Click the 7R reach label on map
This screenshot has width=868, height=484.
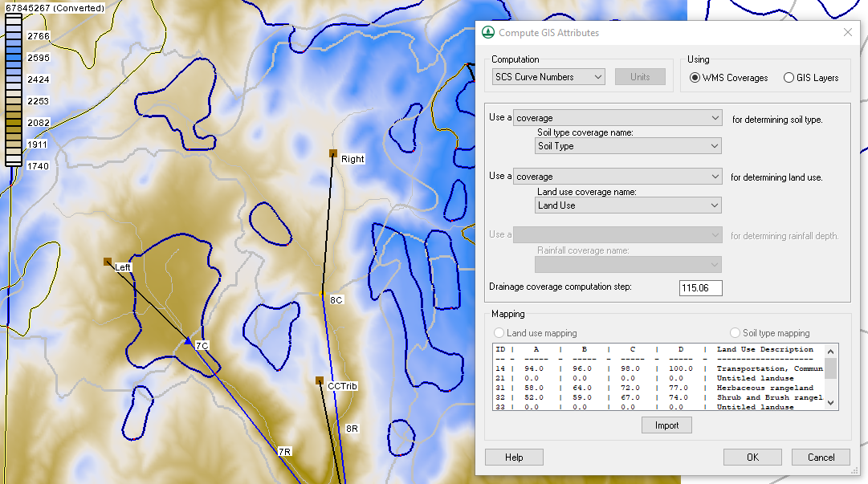tap(284, 451)
